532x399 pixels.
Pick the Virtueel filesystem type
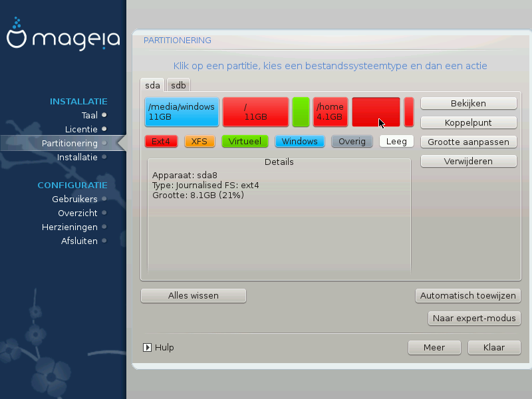pyautogui.click(x=245, y=141)
